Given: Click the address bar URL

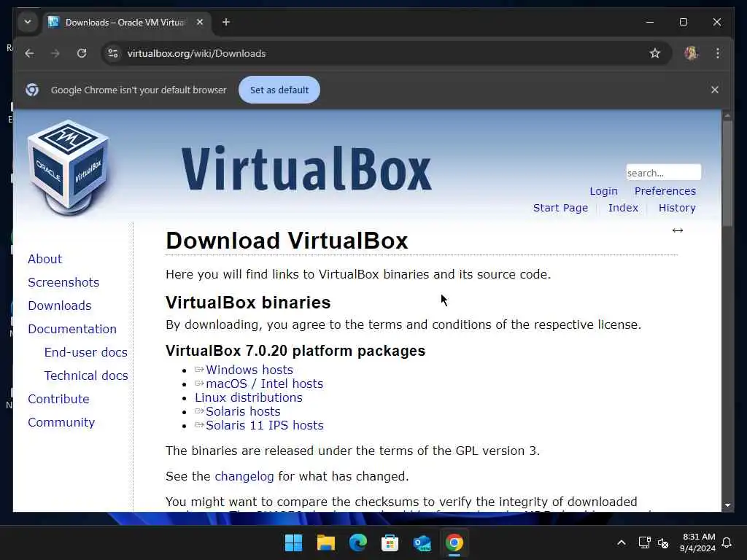Looking at the screenshot, I should [196, 53].
